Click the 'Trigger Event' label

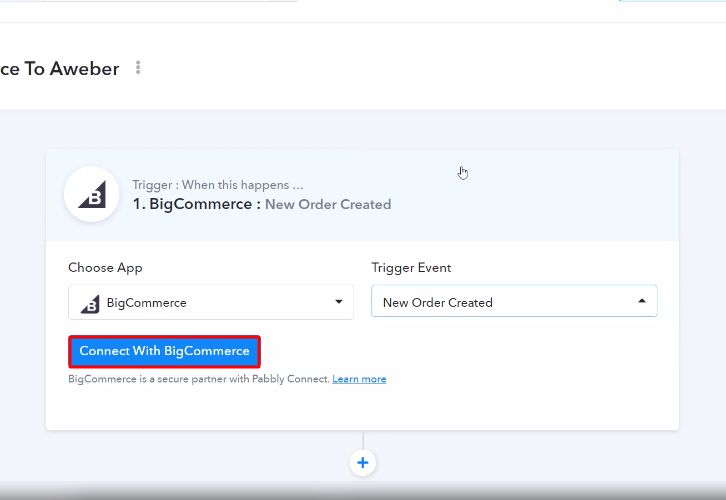click(411, 268)
